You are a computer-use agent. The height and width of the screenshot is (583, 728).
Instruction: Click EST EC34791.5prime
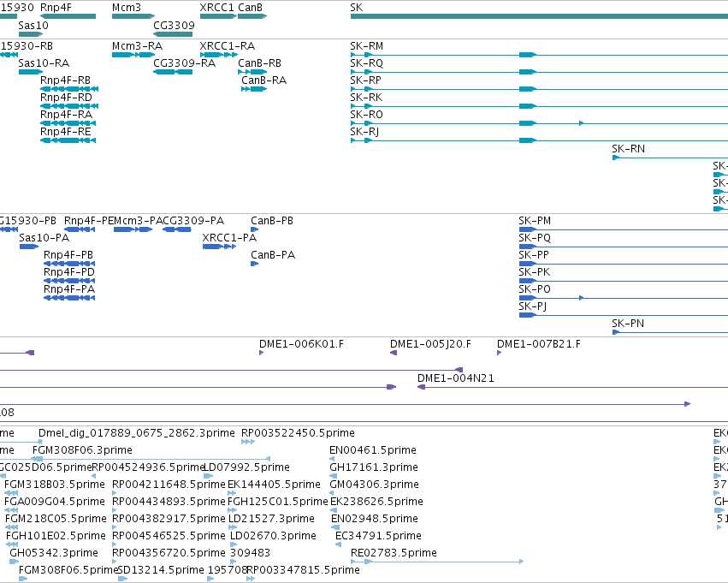338,544
